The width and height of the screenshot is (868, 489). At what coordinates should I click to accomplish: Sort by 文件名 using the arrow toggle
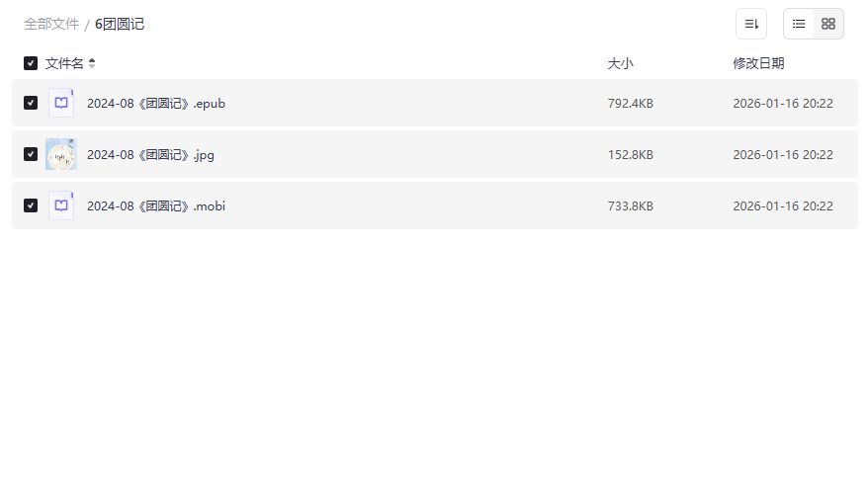click(x=92, y=63)
